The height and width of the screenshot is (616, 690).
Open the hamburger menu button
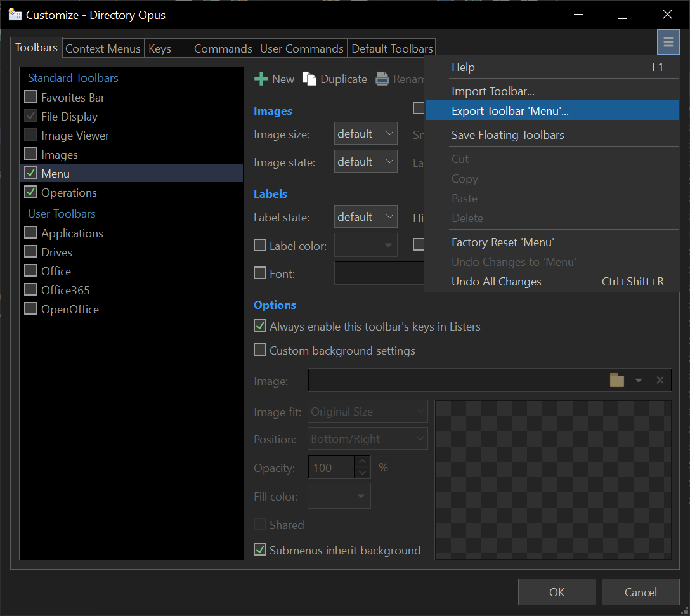coord(668,42)
